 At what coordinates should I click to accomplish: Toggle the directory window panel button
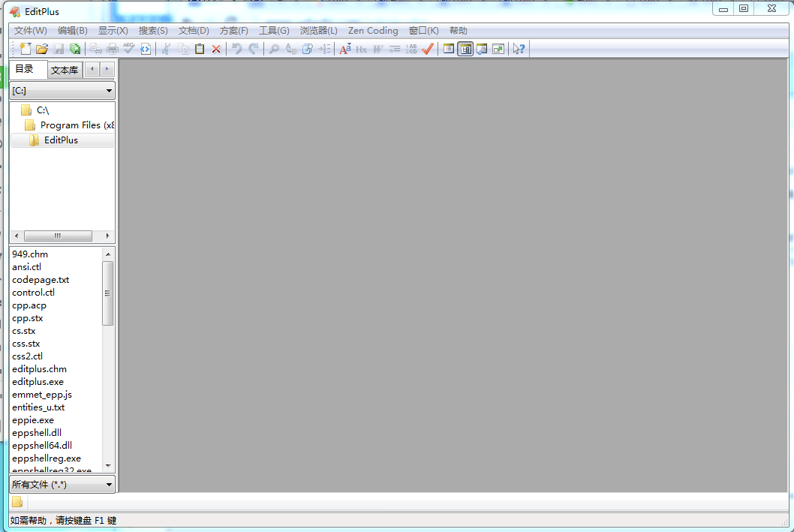pyautogui.click(x=465, y=49)
